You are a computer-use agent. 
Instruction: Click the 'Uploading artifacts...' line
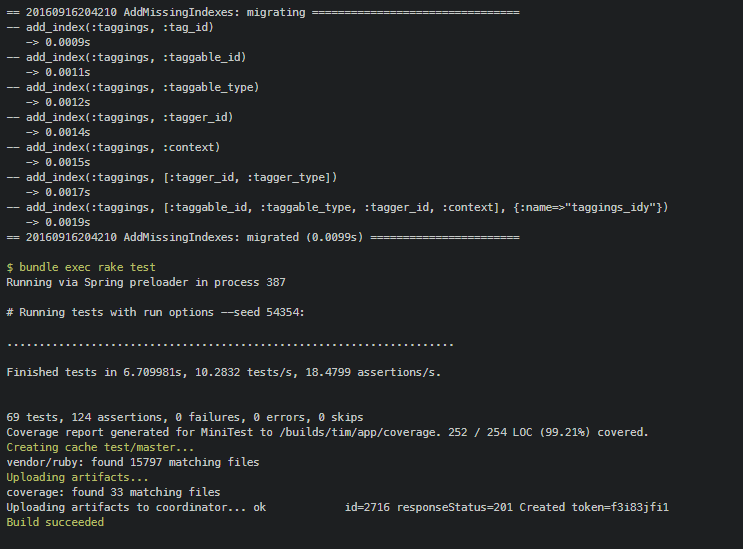(x=77, y=477)
